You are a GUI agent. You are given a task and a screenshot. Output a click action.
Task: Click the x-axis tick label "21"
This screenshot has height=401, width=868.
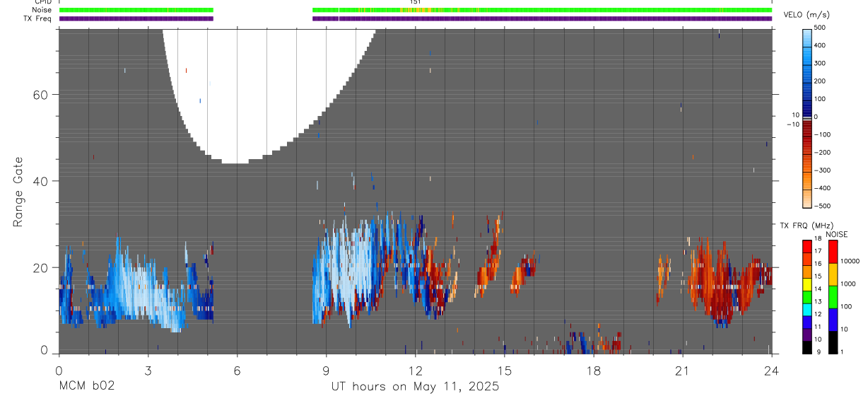682,371
